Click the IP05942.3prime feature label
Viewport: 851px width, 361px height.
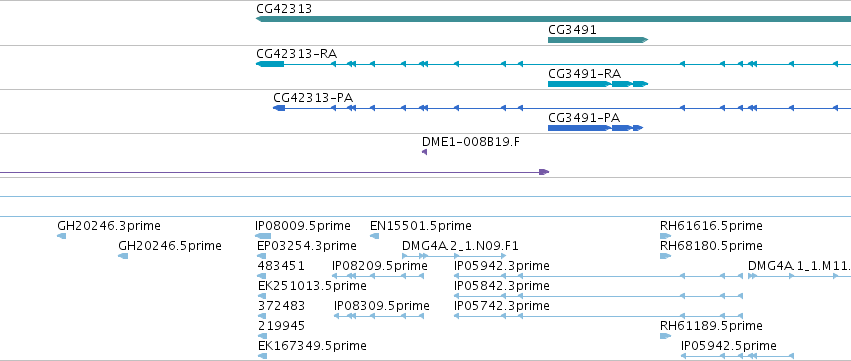(x=501, y=266)
